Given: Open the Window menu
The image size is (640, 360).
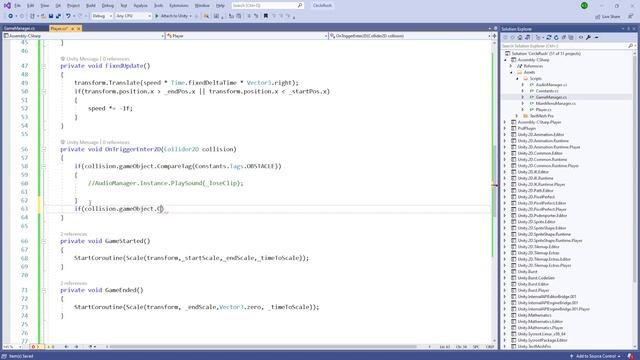Looking at the screenshot, I should 202,6.
